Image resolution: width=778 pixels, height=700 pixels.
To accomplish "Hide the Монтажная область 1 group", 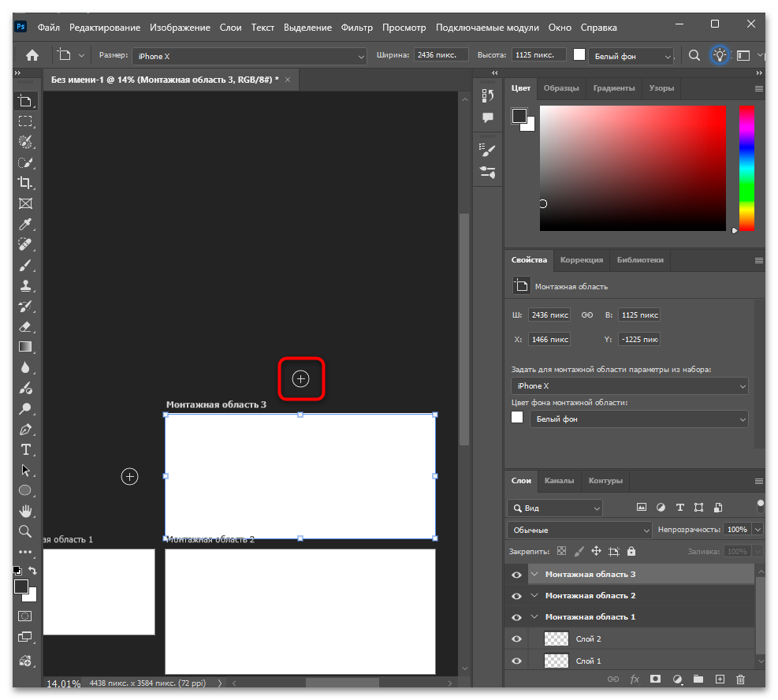I will 517,617.
